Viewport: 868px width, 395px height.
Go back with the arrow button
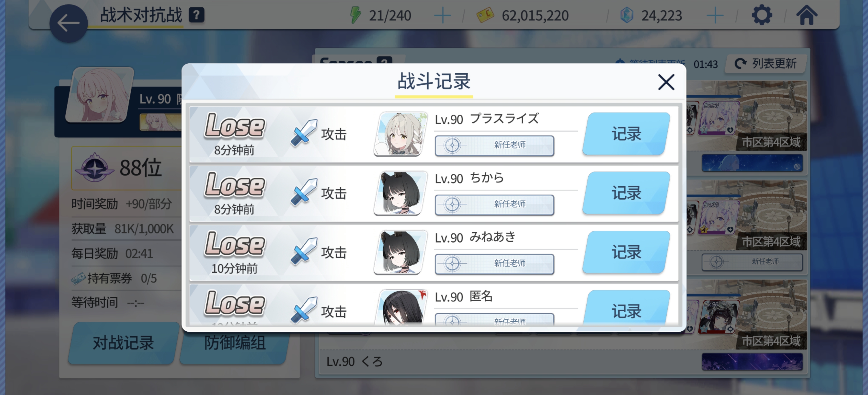point(68,23)
